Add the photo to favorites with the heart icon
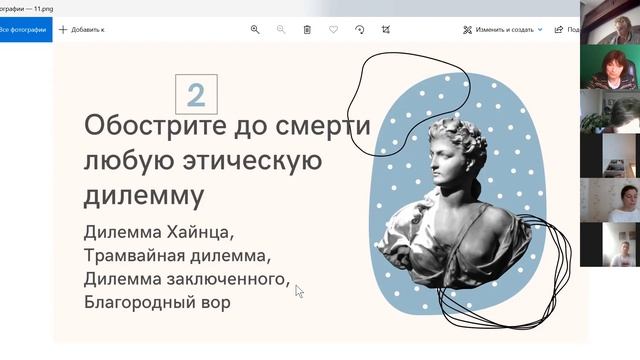Screen dimensions: 640x360 point(333,29)
